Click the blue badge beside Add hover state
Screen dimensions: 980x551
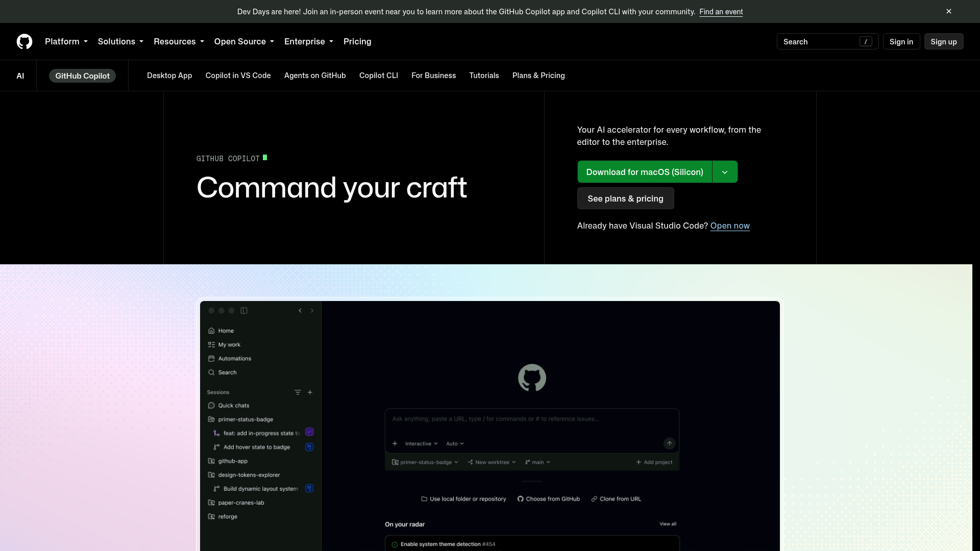[x=309, y=447]
